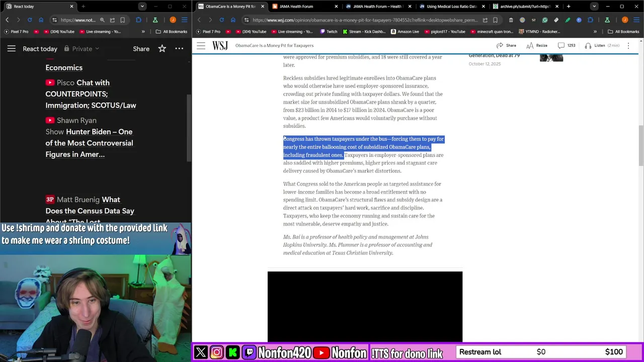644x362 pixels.
Task: Bookmark the Notion page
Action: click(122, 20)
